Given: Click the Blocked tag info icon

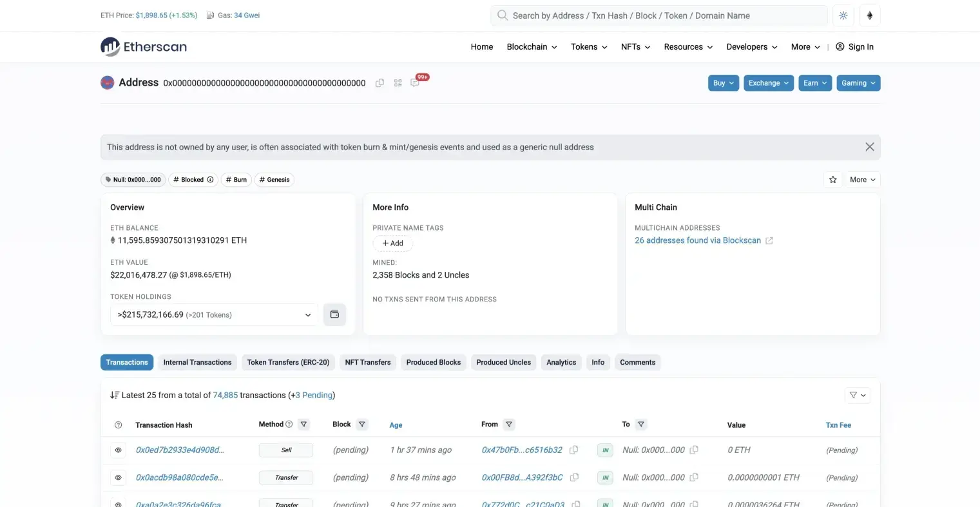Looking at the screenshot, I should (x=210, y=180).
